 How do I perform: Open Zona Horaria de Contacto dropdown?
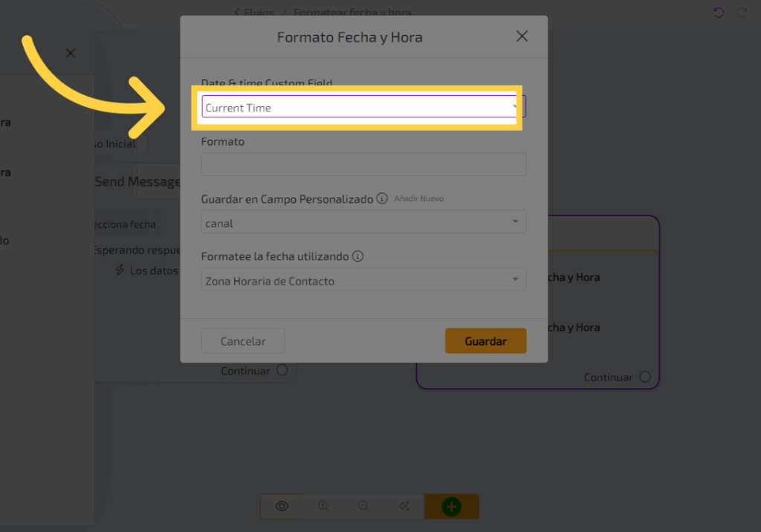click(363, 280)
